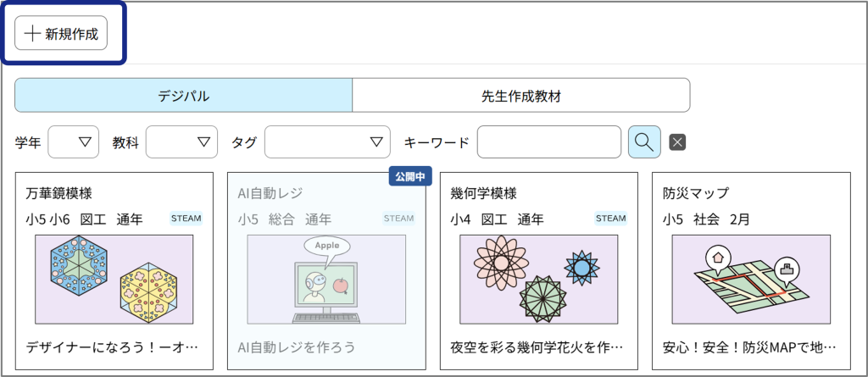Image resolution: width=868 pixels, height=377 pixels.
Task: Select the 防災マップ card title
Action: pos(696,193)
